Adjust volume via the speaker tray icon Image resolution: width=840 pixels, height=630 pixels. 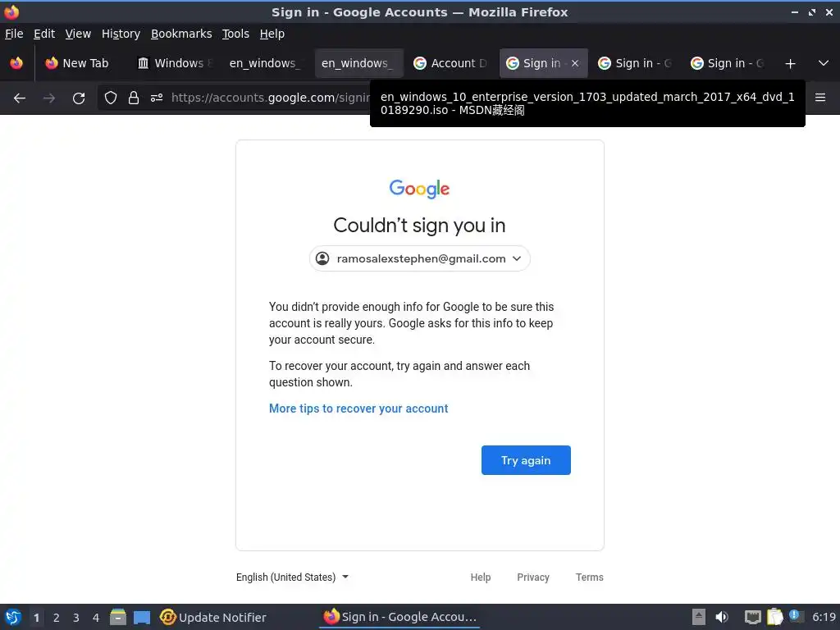[722, 617]
